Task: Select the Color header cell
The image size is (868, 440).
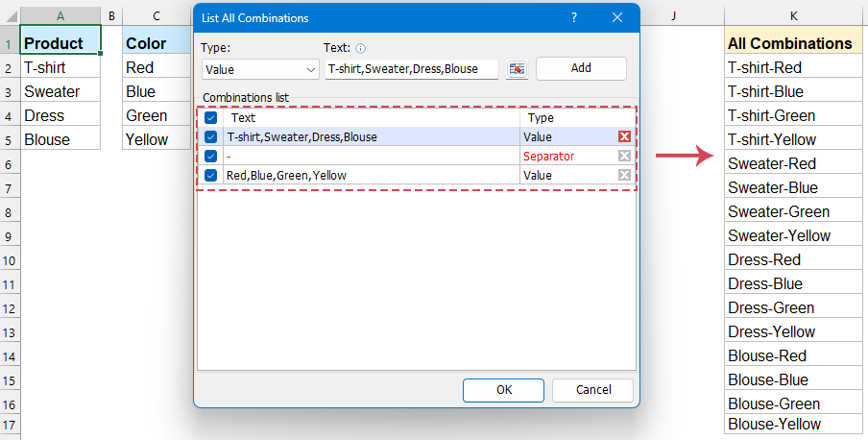Action: (x=157, y=42)
